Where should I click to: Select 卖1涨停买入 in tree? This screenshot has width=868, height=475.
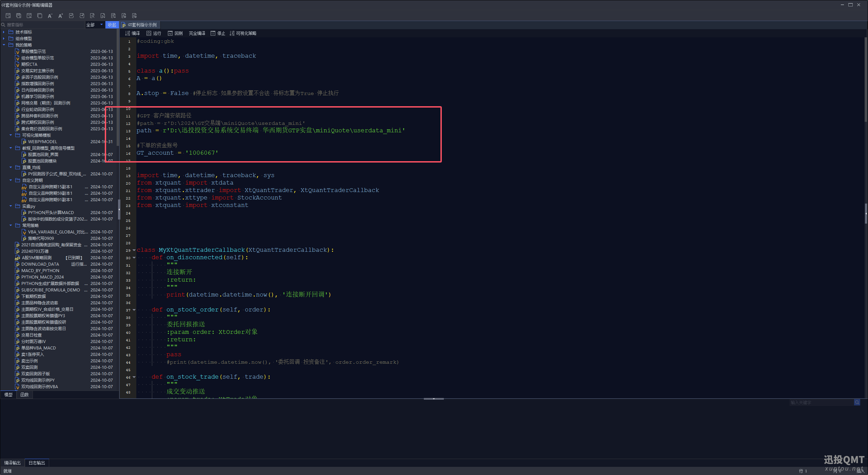click(33, 354)
